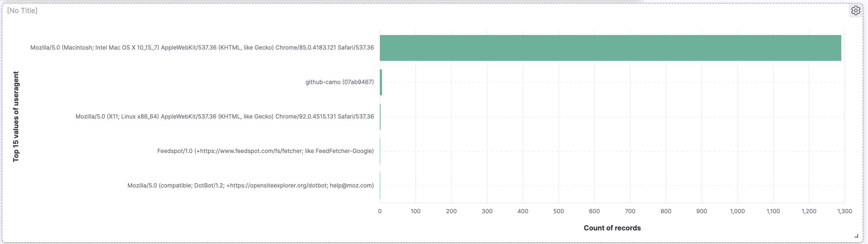Image resolution: width=868 pixels, height=244 pixels.
Task: Click the 1,300 axis tick label
Action: coord(845,211)
